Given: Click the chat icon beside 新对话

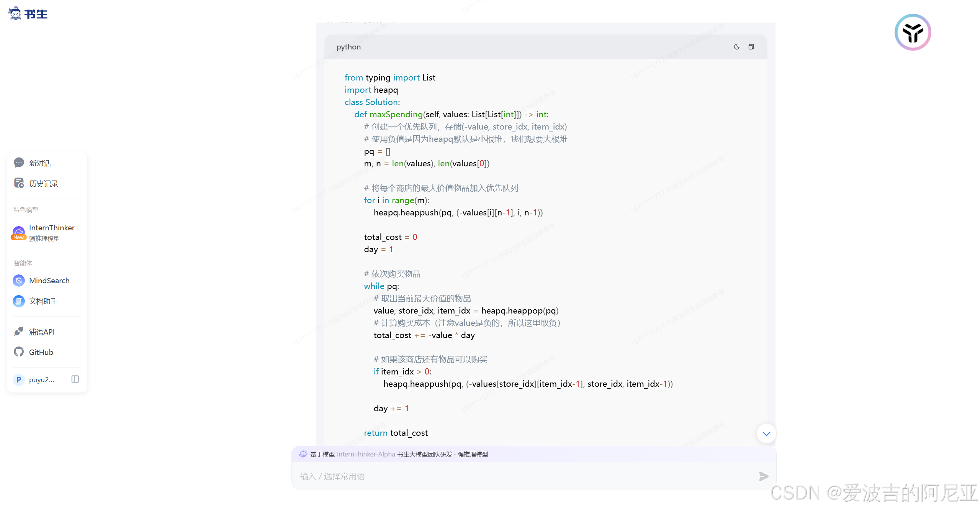Looking at the screenshot, I should click(19, 163).
